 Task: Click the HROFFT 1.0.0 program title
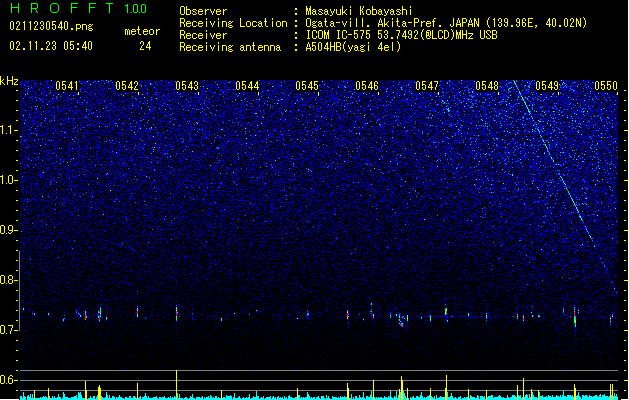pyautogui.click(x=78, y=8)
